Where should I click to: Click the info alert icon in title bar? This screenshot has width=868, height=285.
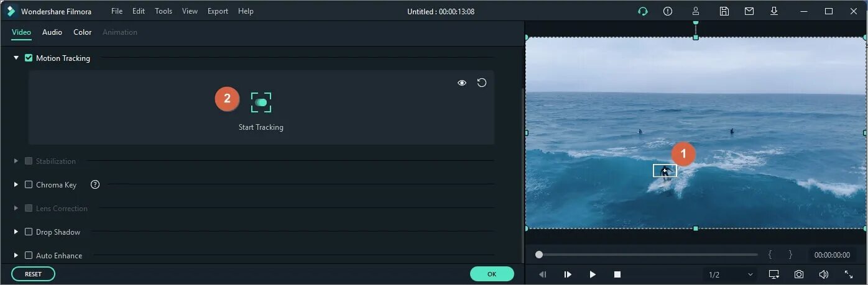(x=668, y=11)
